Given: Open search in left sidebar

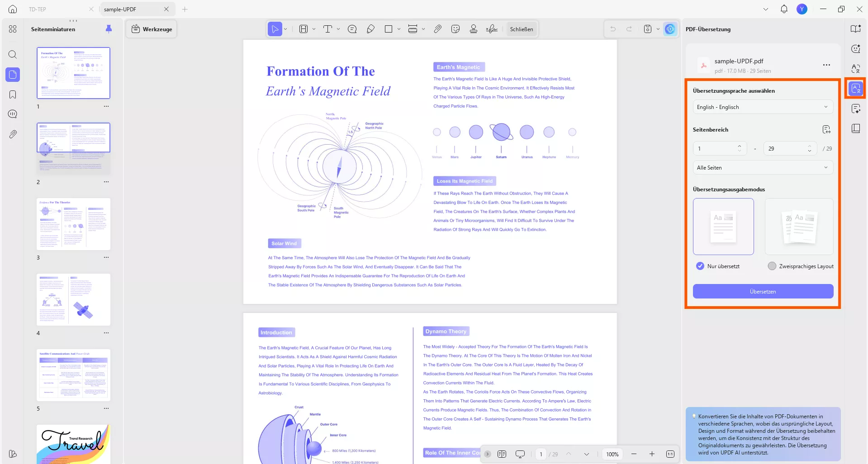Looking at the screenshot, I should (x=13, y=55).
